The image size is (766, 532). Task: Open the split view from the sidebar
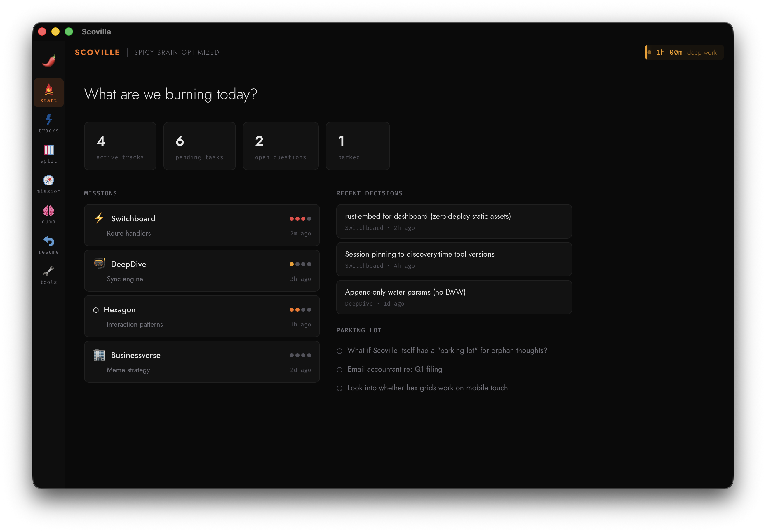49,154
